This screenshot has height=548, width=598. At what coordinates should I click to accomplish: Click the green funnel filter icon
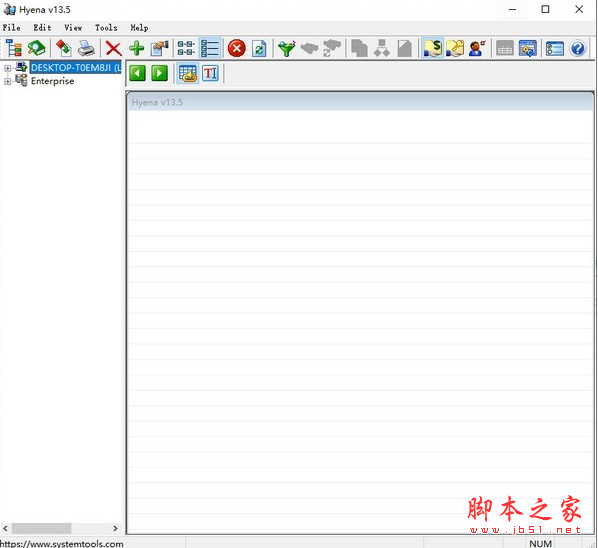coord(286,48)
